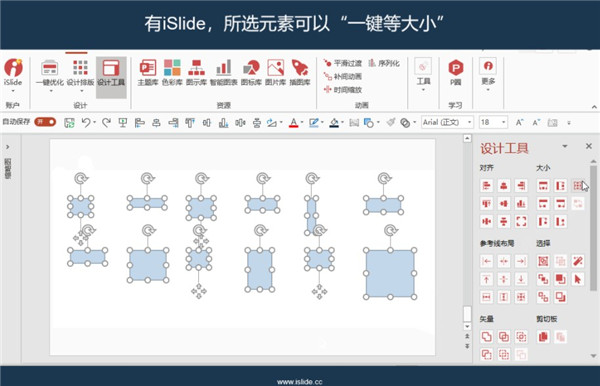Image resolution: width=600 pixels, height=386 pixels.
Task: Click the 序列化 button
Action: point(384,63)
